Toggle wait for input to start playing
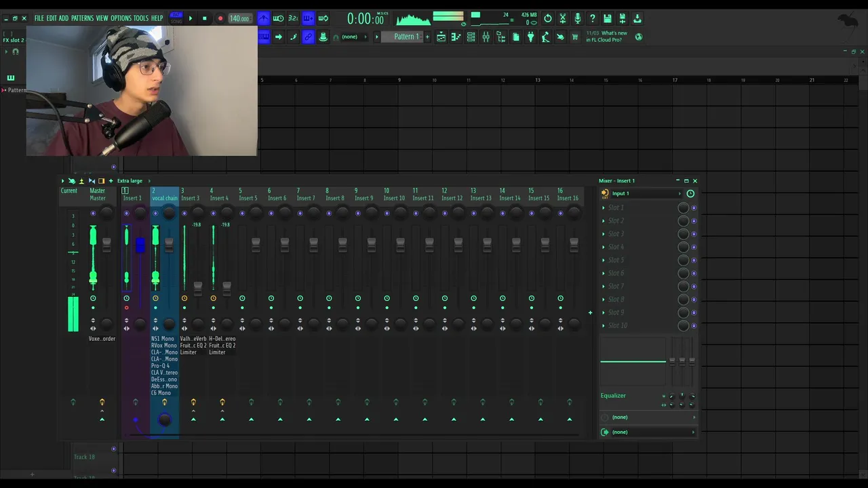The height and width of the screenshot is (488, 868). pos(278,18)
